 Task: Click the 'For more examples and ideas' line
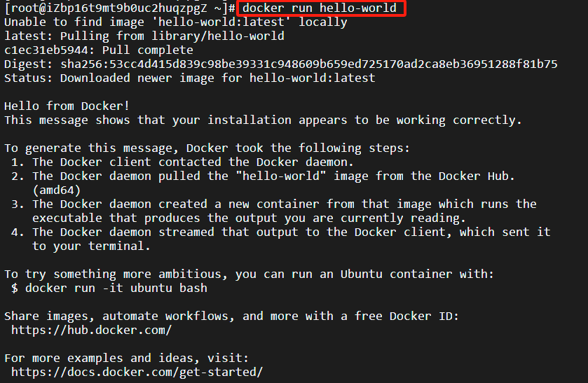[x=126, y=358]
